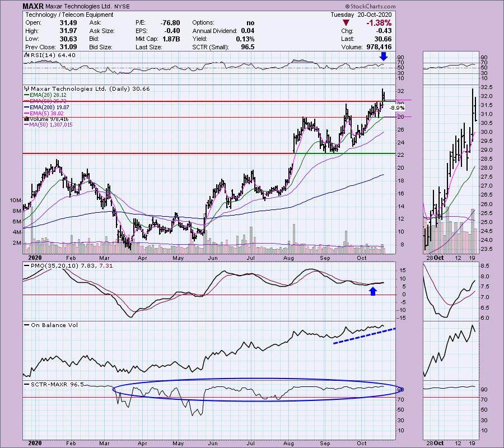Select the P/E value -76.80
Viewport: 504px width, 448px height.
(x=170, y=23)
